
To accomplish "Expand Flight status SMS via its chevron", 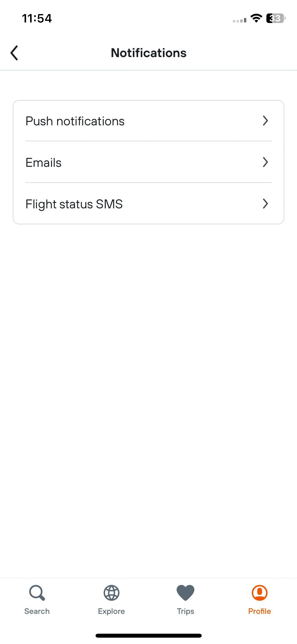I will pos(266,204).
